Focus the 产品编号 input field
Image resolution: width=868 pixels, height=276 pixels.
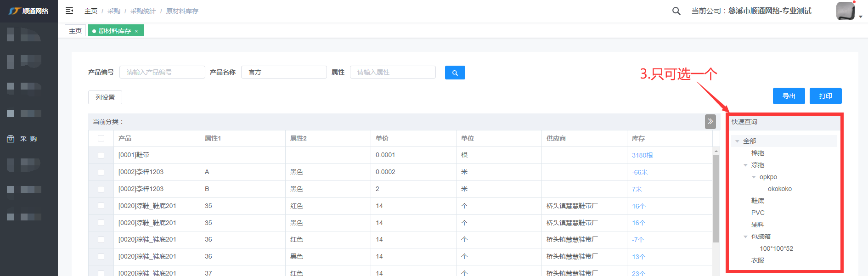[x=162, y=72]
